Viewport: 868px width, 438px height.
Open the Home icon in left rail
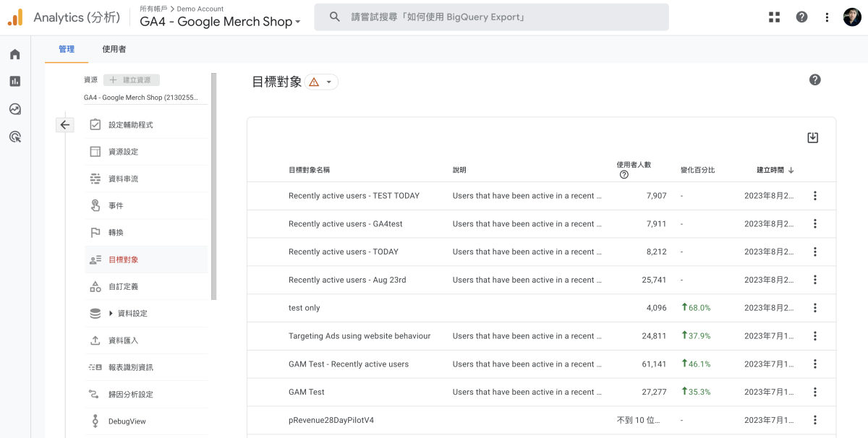pyautogui.click(x=15, y=54)
